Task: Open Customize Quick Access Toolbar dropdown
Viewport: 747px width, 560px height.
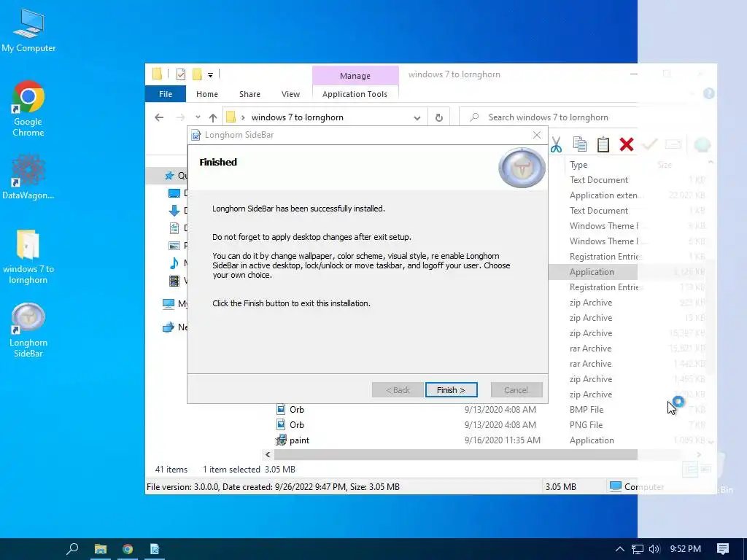Action: [210, 75]
